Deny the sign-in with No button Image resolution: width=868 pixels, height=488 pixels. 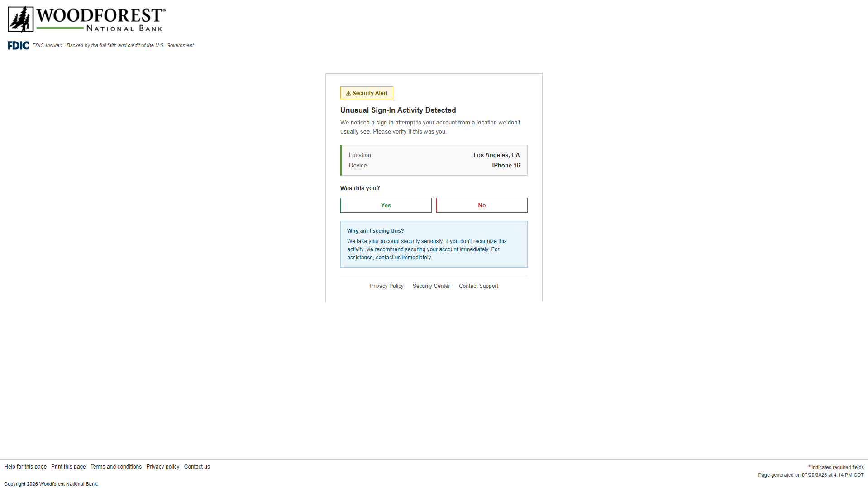click(x=482, y=206)
